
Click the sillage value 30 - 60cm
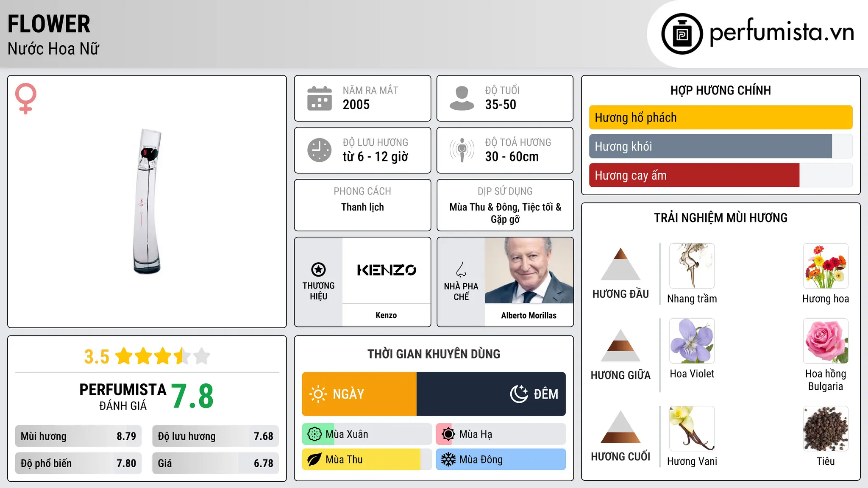(512, 157)
